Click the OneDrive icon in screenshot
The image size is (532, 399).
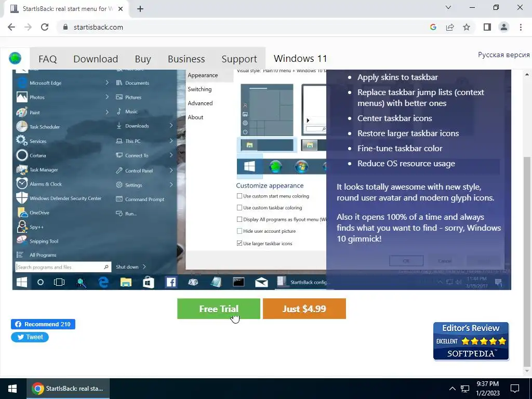(x=22, y=212)
